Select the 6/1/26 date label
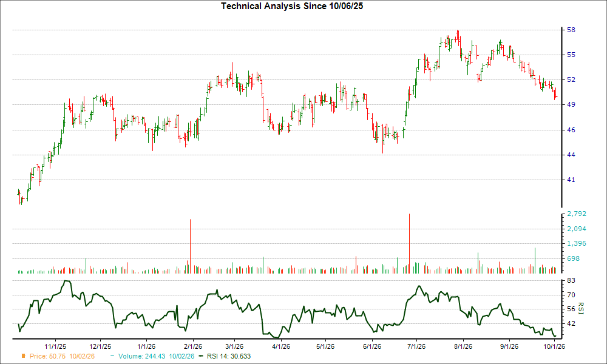The image size is (607, 364). pos(372,346)
